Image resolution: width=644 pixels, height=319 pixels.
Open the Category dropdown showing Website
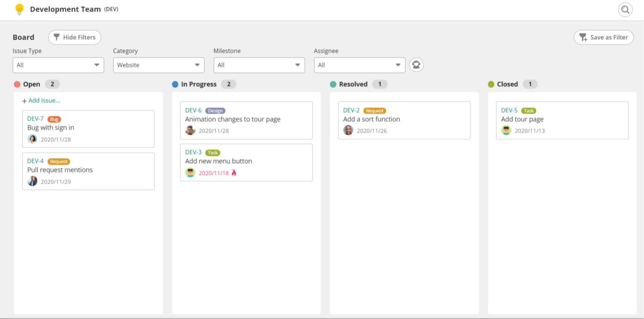click(x=159, y=65)
